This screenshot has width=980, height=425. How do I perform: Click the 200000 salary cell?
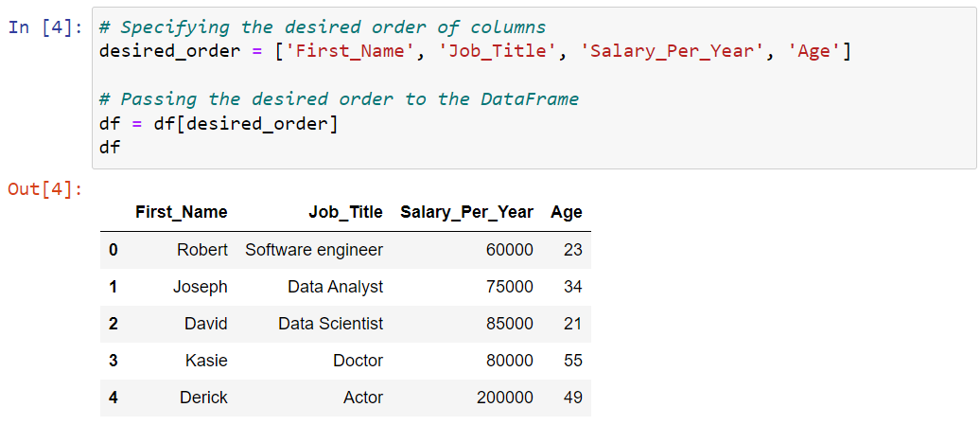(x=505, y=398)
